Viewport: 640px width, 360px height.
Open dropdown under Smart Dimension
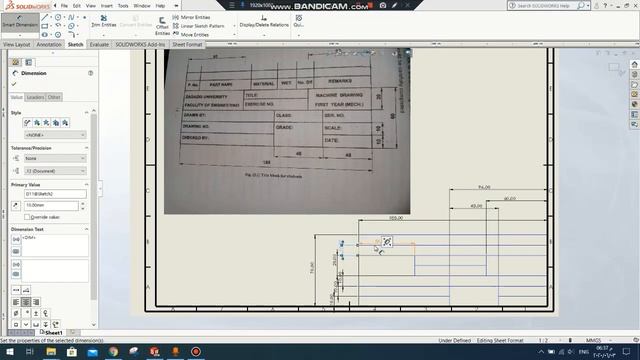(x=20, y=35)
